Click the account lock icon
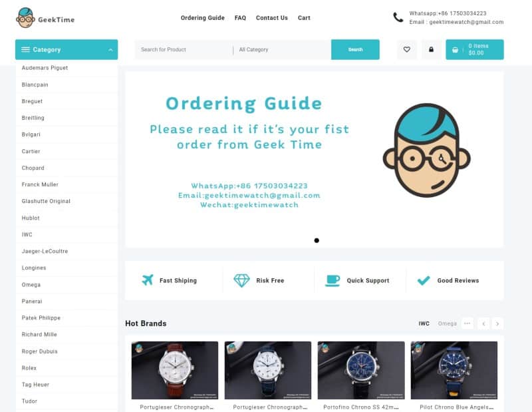The height and width of the screenshot is (412, 532). (x=431, y=50)
